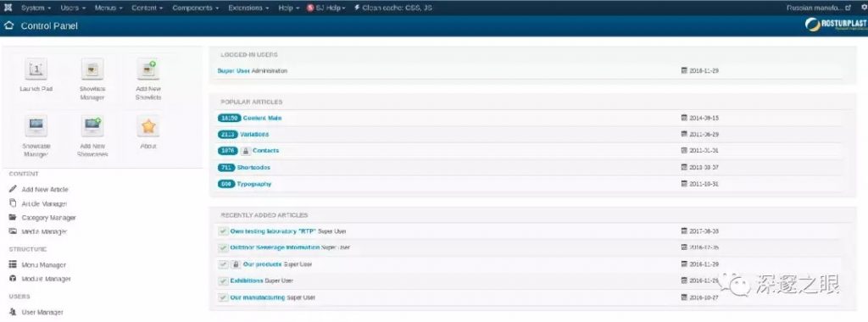The width and height of the screenshot is (868, 322).
Task: Click the Add New Showcases icon
Action: 92,126
